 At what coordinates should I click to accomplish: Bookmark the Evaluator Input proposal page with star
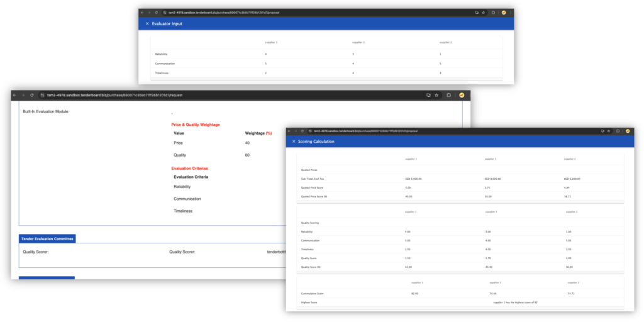pyautogui.click(x=483, y=13)
